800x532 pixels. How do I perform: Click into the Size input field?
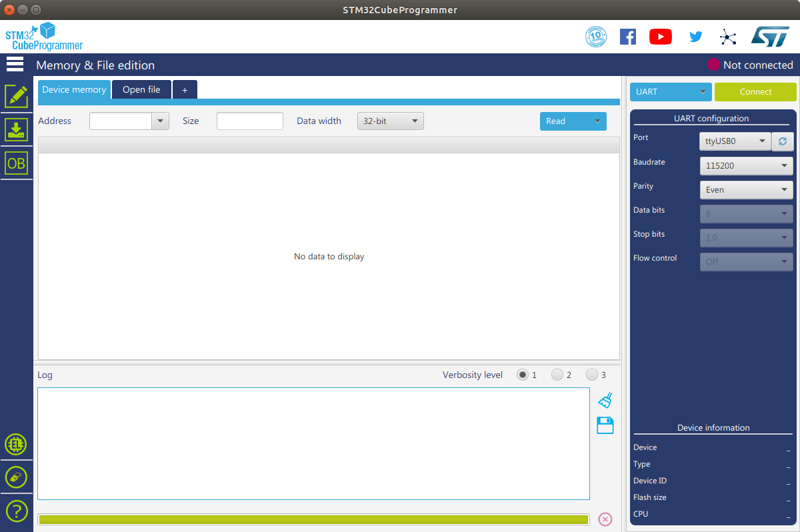point(250,121)
